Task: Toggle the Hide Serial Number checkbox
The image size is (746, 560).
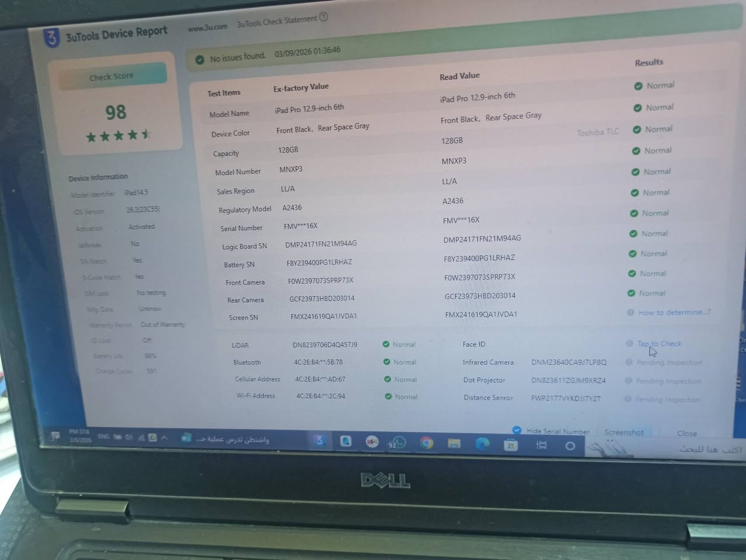Action: [x=517, y=430]
